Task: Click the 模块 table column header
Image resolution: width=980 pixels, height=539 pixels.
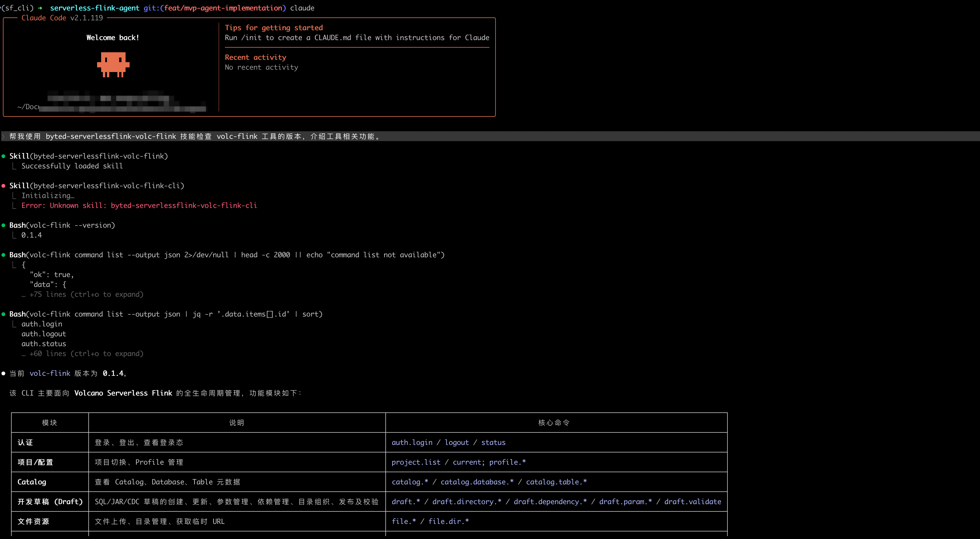Action: (49, 423)
